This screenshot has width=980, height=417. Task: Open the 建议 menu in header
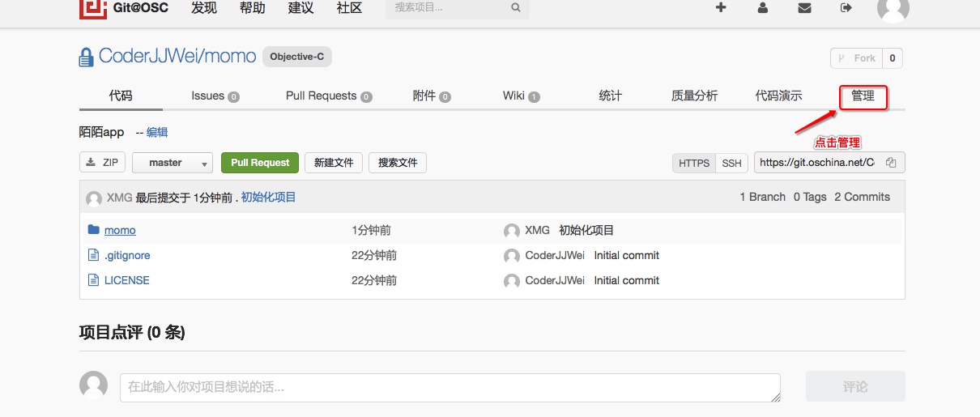click(301, 8)
